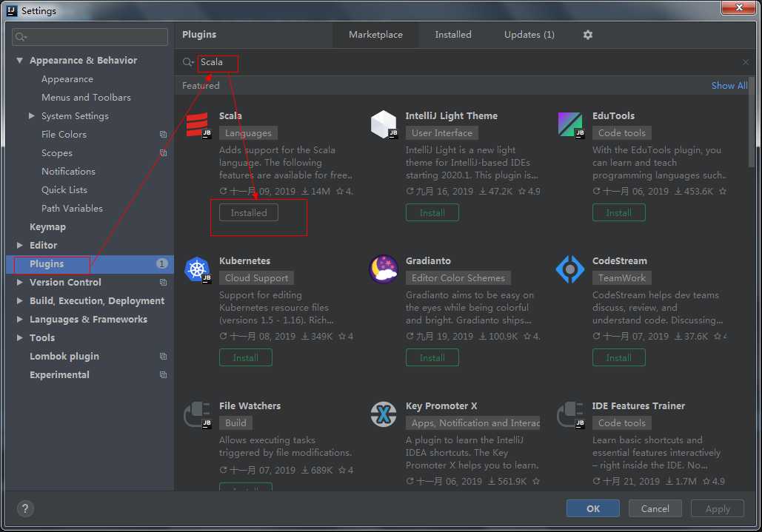Viewport: 762px width, 532px height.
Task: Open the IDE Features Trainer plugin title
Action: (638, 405)
